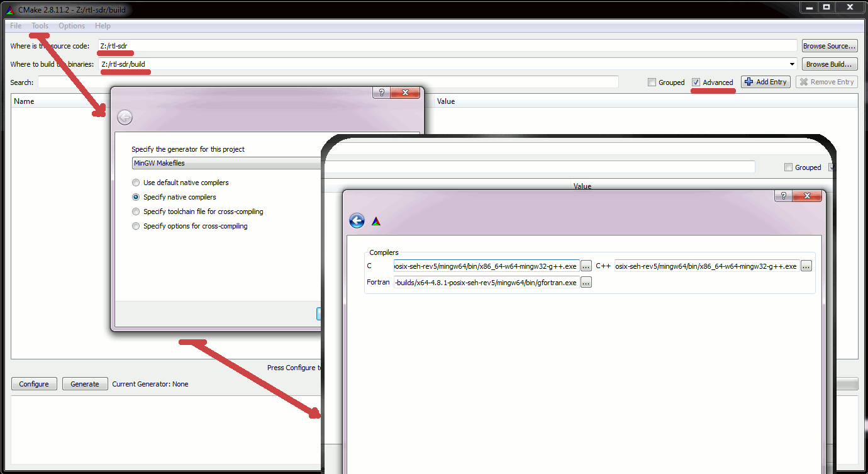The image size is (868, 474).
Task: Browse for the C compiler executable
Action: [x=586, y=266]
